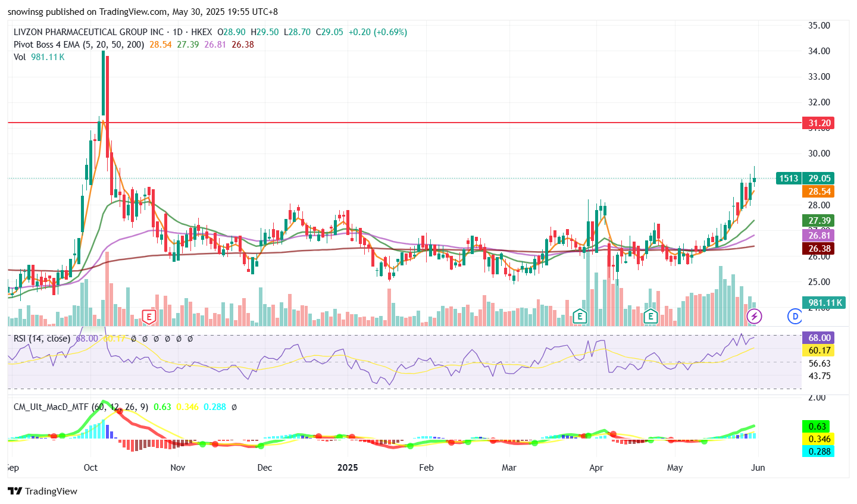This screenshot has width=857, height=504.
Task: Click the purple lightning bolt marker near June
Action: coord(754,317)
